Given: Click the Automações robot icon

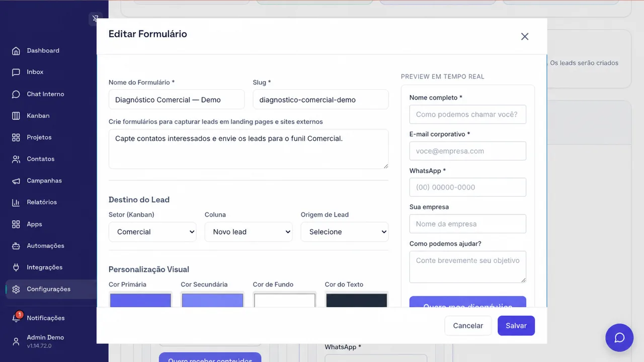Looking at the screenshot, I should coord(16,246).
